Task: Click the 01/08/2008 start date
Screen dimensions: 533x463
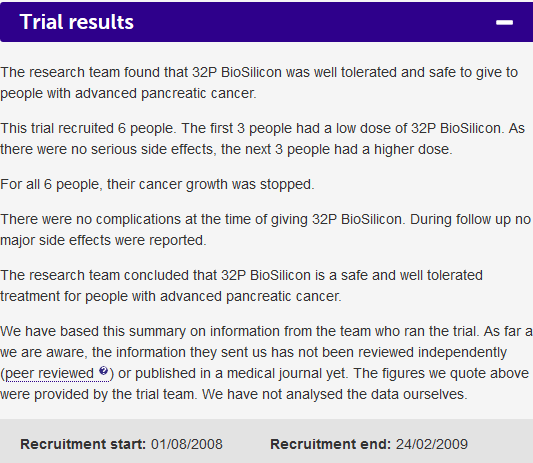Action: coord(187,444)
